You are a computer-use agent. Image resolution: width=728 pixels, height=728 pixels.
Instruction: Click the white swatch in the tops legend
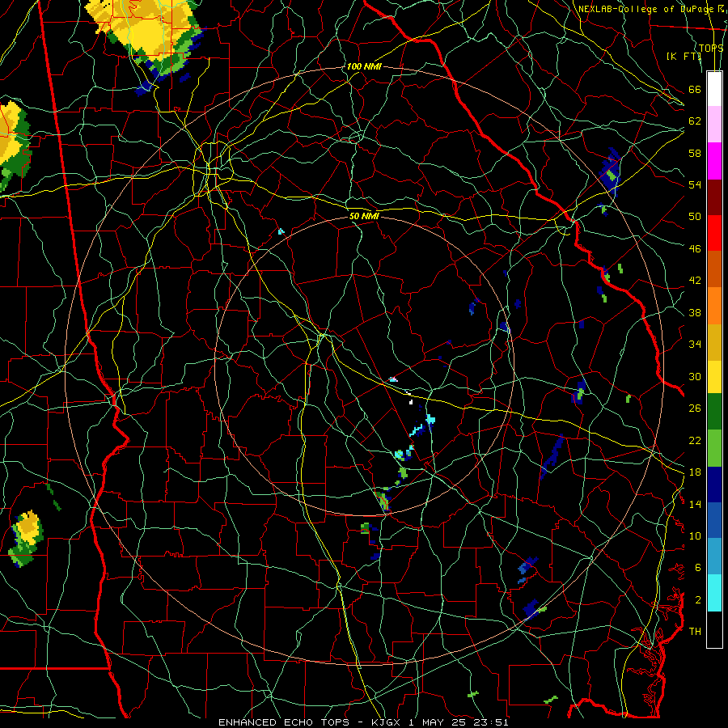point(714,89)
